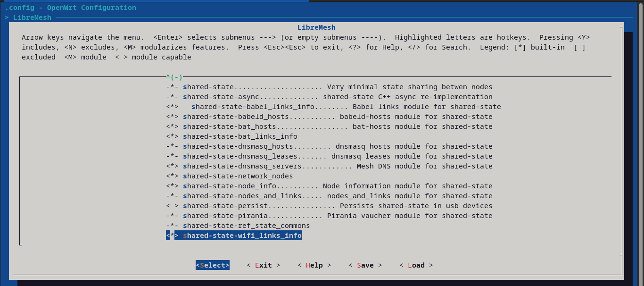Enable shared-state-persist empty < > marker
Viewport: 644px width, 286px height.
pyautogui.click(x=172, y=206)
